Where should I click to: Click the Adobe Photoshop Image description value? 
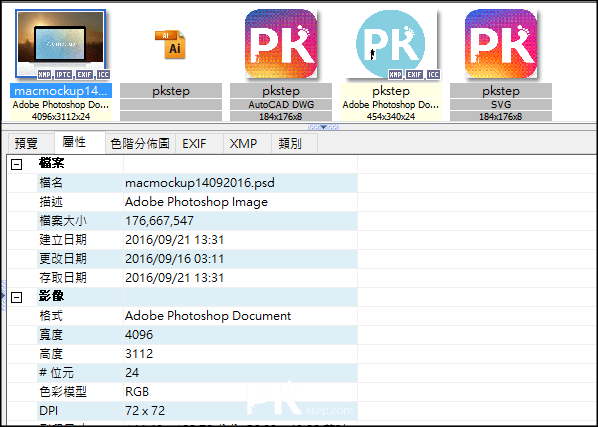pyautogui.click(x=196, y=202)
